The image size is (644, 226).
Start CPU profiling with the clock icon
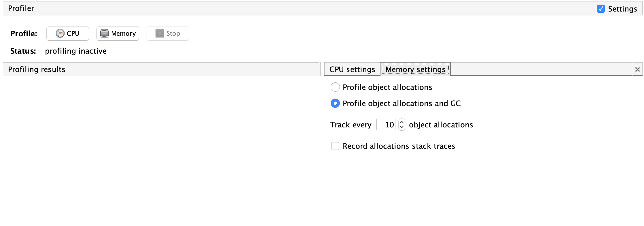(x=60, y=33)
